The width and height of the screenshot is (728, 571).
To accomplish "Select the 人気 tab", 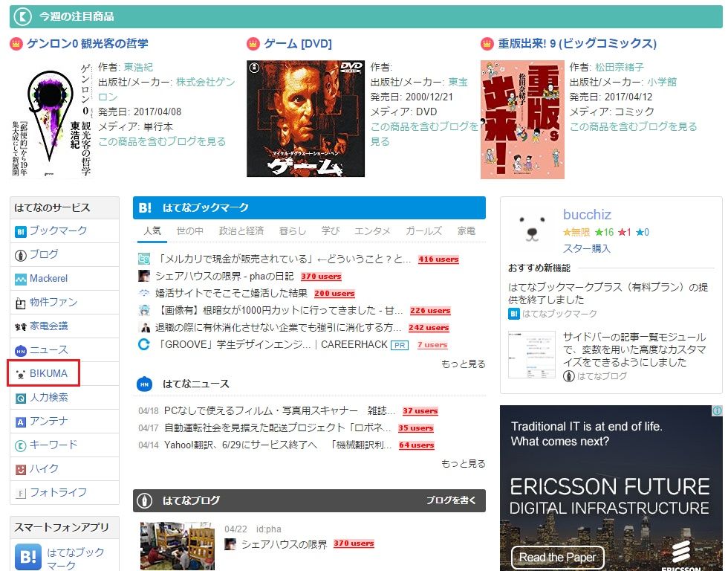I will tap(152, 230).
